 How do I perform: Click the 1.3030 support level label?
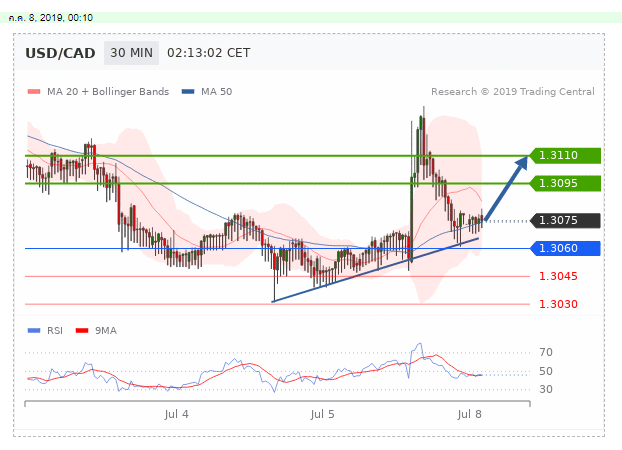click(558, 304)
